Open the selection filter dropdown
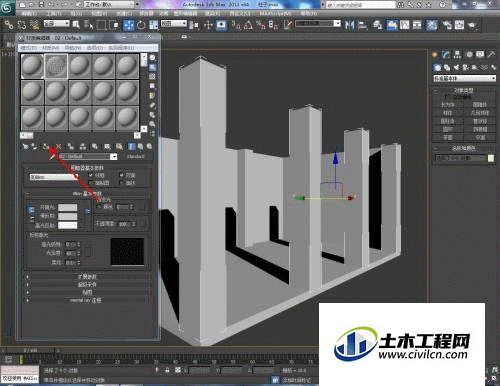Image resolution: width=500 pixels, height=386 pixels. (x=57, y=23)
